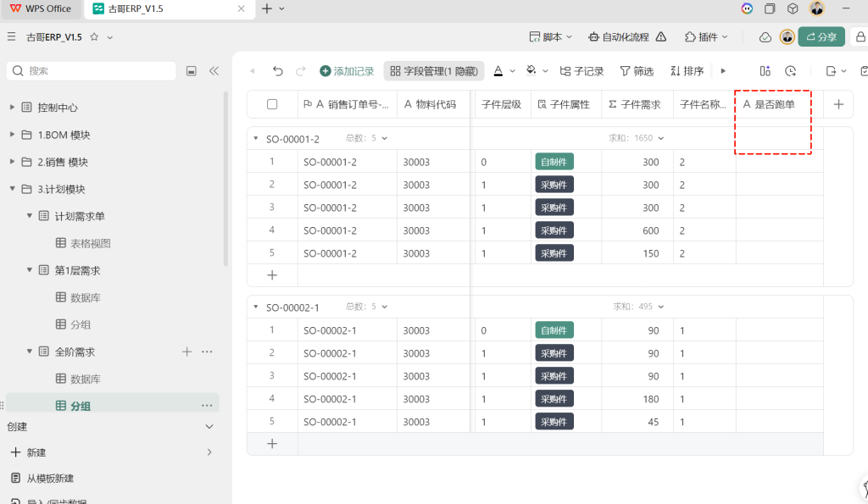The width and height of the screenshot is (868, 504).
Task: Open 自动化流程 automation panel
Action: coord(618,37)
